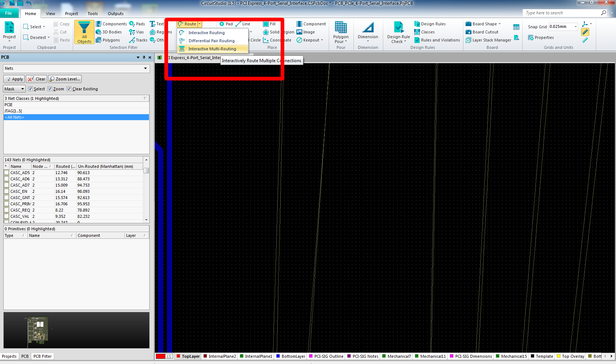616x364 pixels.
Task: Open the Snap Grid value dropdown
Action: click(576, 26)
